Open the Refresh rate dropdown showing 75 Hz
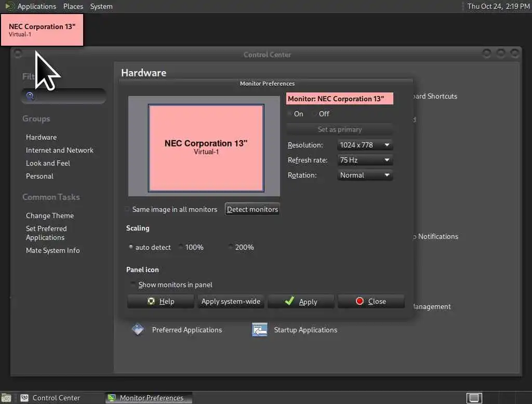This screenshot has height=404, width=532. (365, 160)
